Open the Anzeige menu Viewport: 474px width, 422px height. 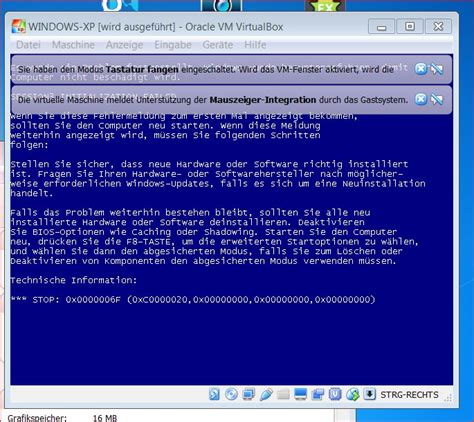point(124,44)
